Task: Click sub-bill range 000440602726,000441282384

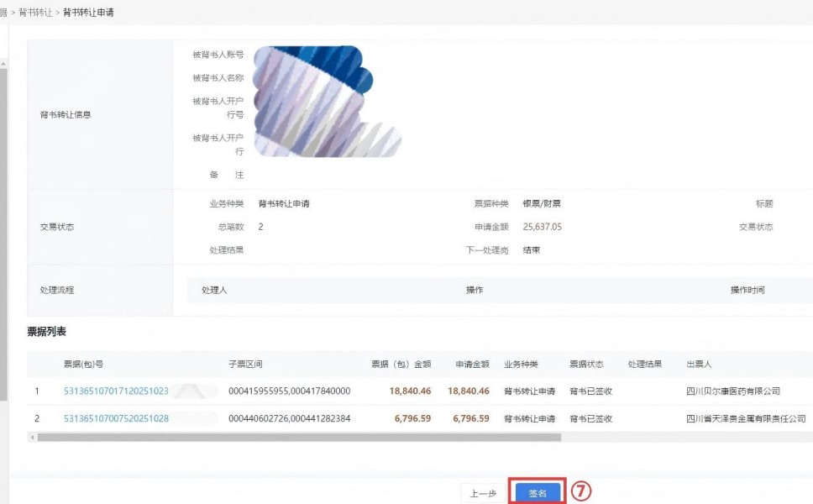Action: tap(289, 418)
